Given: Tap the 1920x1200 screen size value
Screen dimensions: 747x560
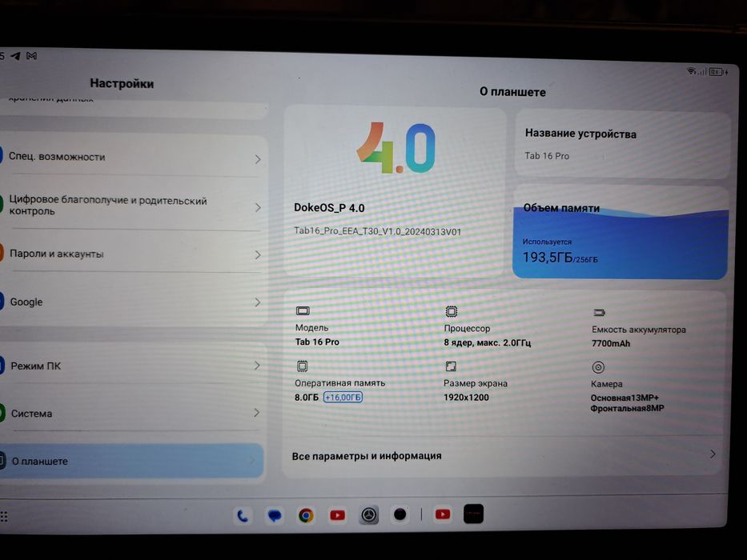Looking at the screenshot, I should pyautogui.click(x=466, y=397).
